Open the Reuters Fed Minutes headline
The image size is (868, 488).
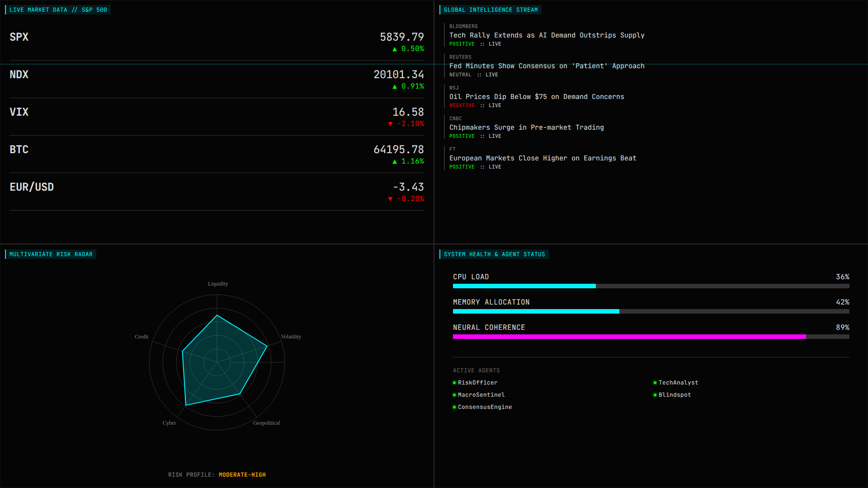(547, 66)
